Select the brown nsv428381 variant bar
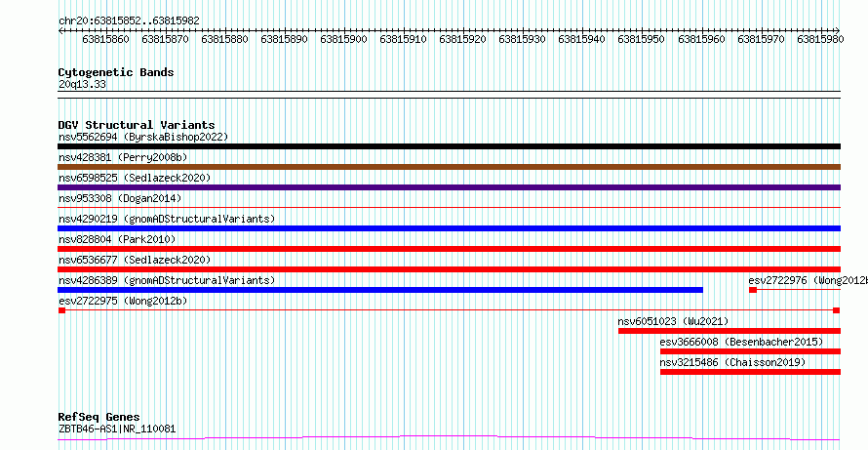Screen dimensions: 868x450 tap(449, 167)
